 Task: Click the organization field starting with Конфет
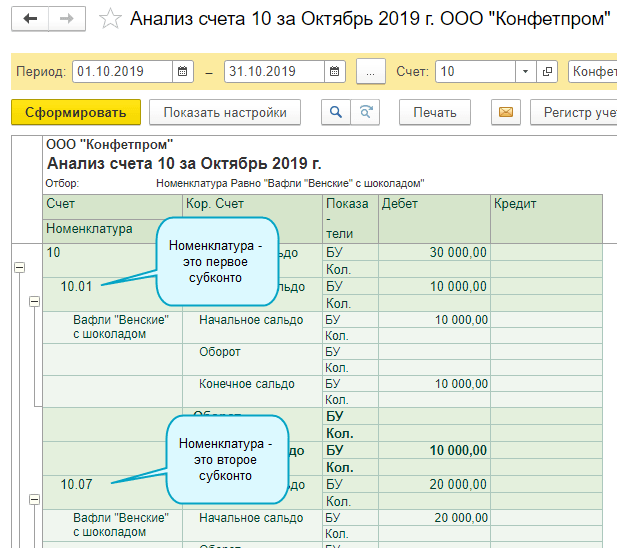pos(593,72)
